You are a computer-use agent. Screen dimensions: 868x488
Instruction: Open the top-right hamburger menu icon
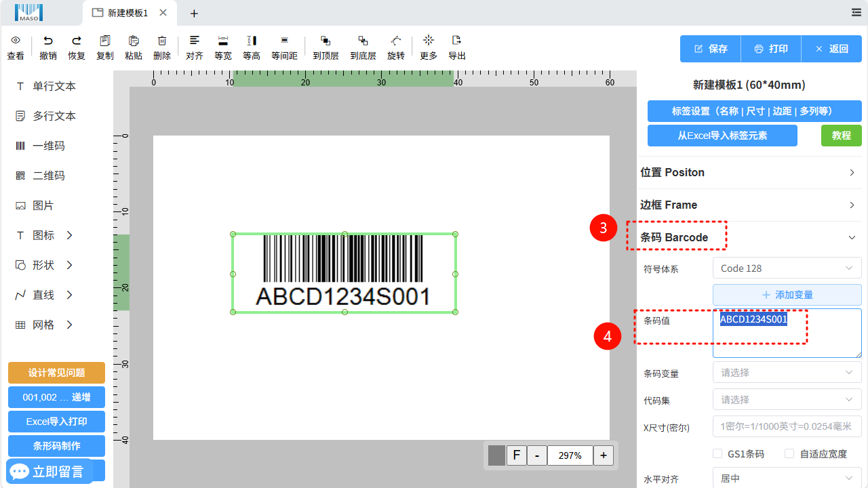click(856, 12)
